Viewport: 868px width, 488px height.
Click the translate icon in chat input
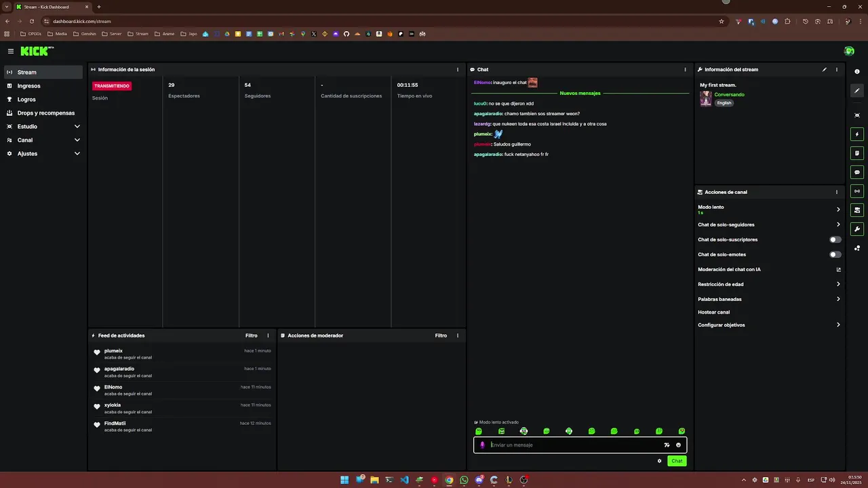coord(667,445)
